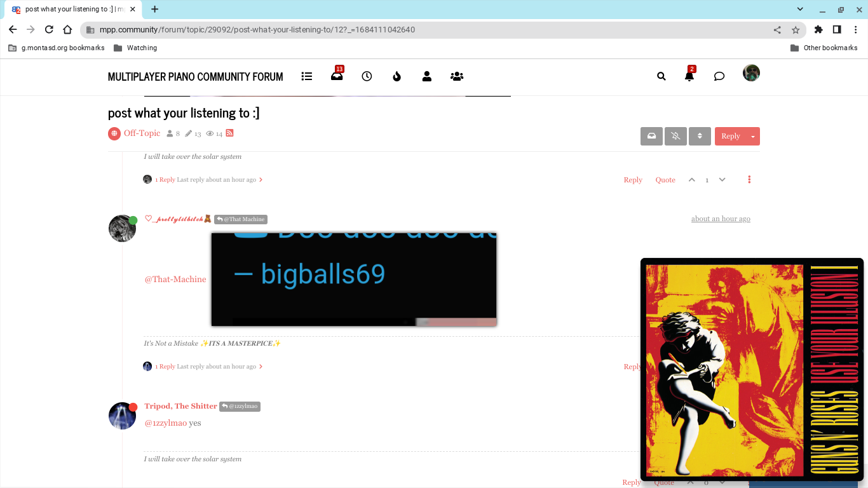Viewport: 868px width, 488px height.
Task: Go back with browser back arrow
Action: [x=13, y=29]
